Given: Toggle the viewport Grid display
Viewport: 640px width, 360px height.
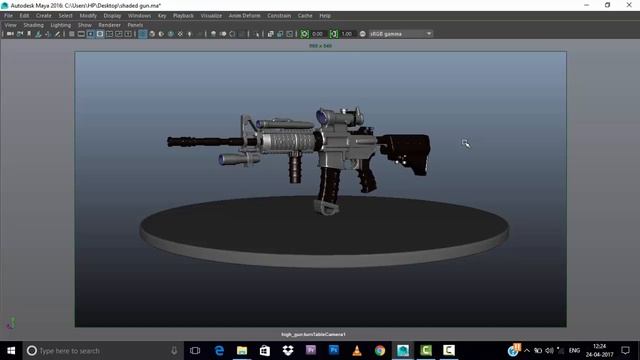Looking at the screenshot, I should 71,34.
